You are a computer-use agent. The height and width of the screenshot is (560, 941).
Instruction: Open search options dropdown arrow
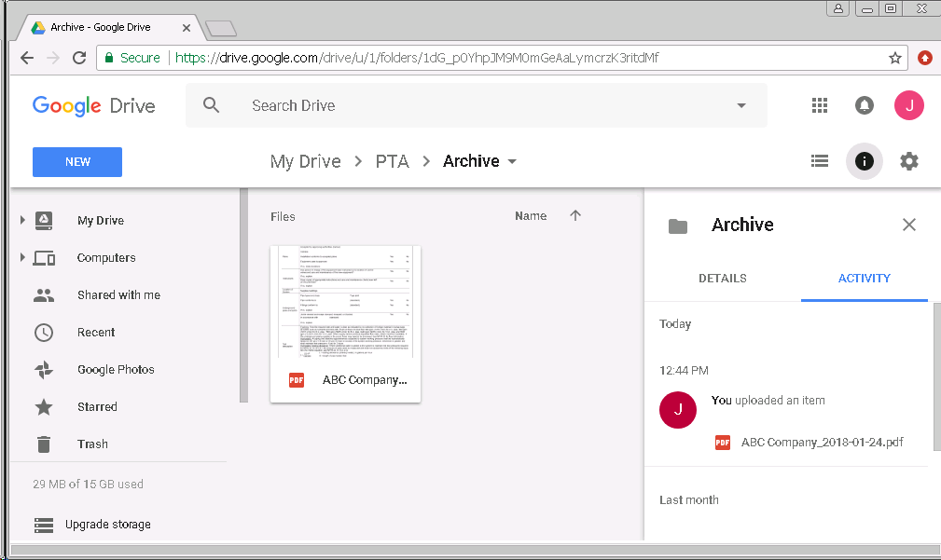pos(740,105)
